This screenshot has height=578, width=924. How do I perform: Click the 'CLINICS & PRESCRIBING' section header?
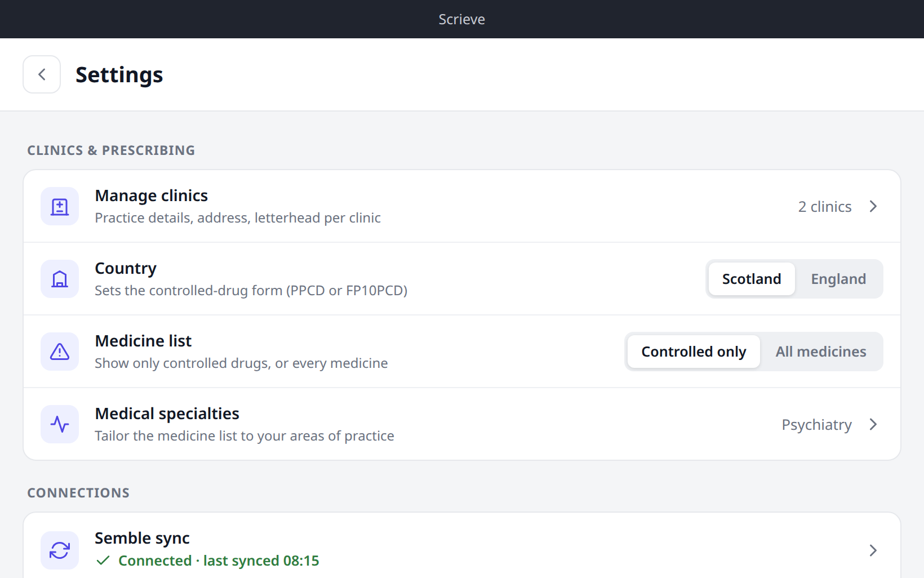click(111, 150)
